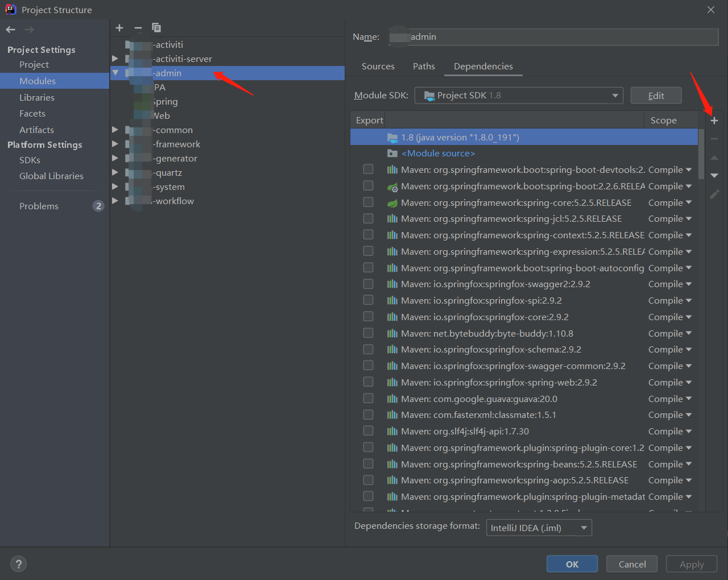The image size is (728, 580).
Task: Check export for the guava dependency
Action: click(x=368, y=398)
